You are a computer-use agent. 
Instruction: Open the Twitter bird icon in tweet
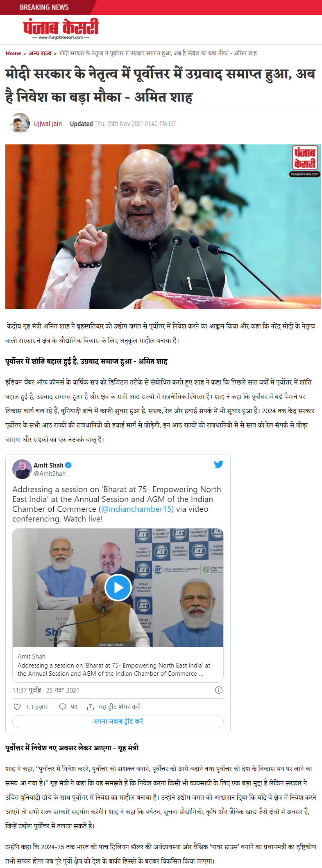(218, 464)
